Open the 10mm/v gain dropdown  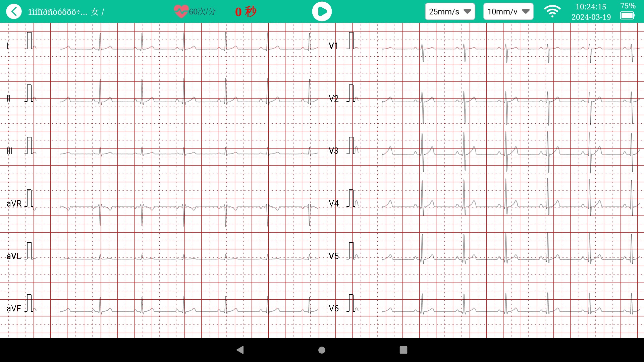[x=508, y=12]
